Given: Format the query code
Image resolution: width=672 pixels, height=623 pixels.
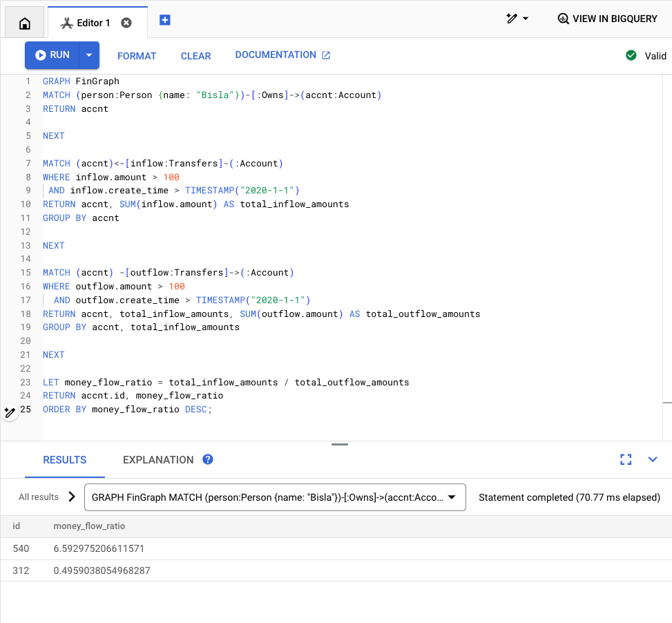Looking at the screenshot, I should click(x=137, y=56).
